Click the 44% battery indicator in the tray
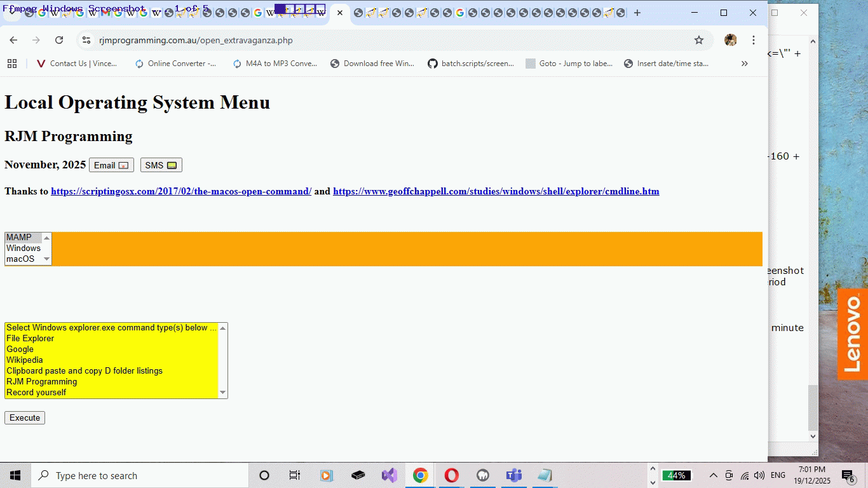Viewport: 868px width, 488px height. click(677, 475)
